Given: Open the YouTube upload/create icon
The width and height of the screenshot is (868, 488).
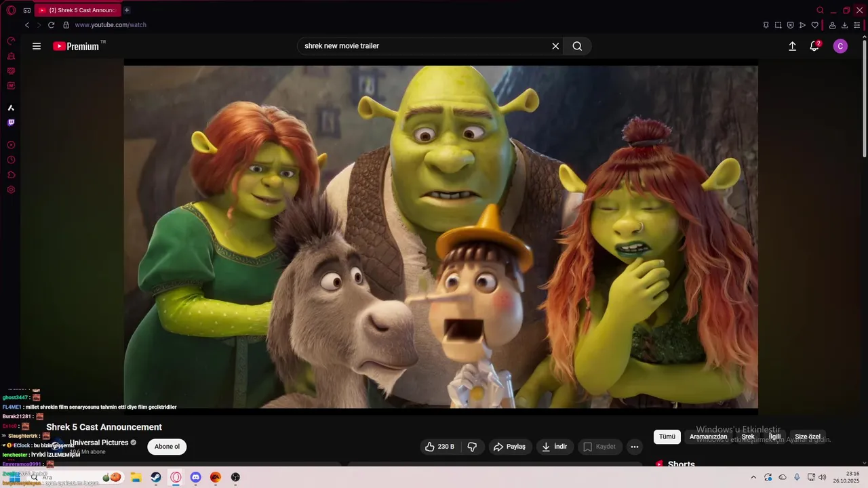Looking at the screenshot, I should tap(792, 46).
